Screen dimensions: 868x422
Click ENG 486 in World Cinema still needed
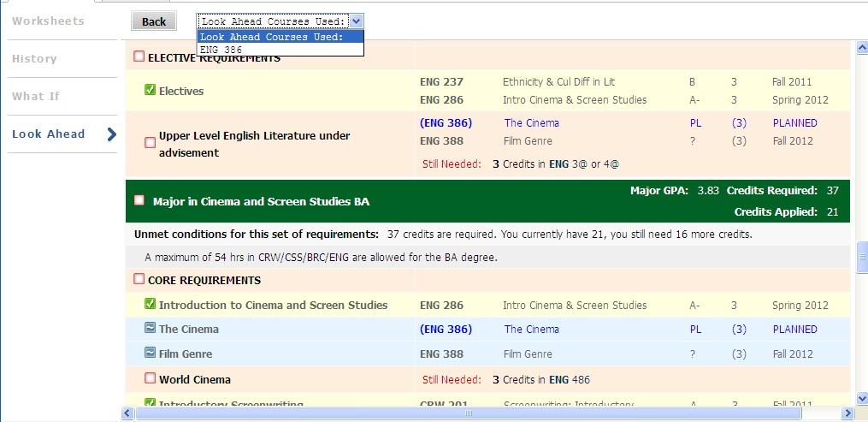pos(569,380)
